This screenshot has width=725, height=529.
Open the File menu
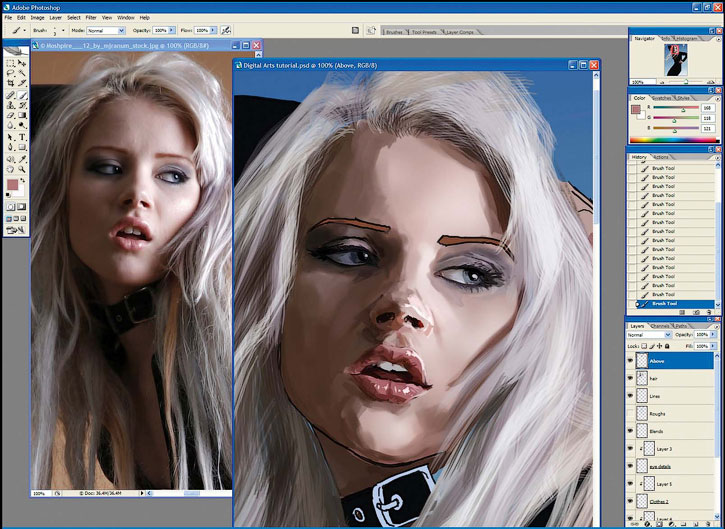tap(8, 18)
